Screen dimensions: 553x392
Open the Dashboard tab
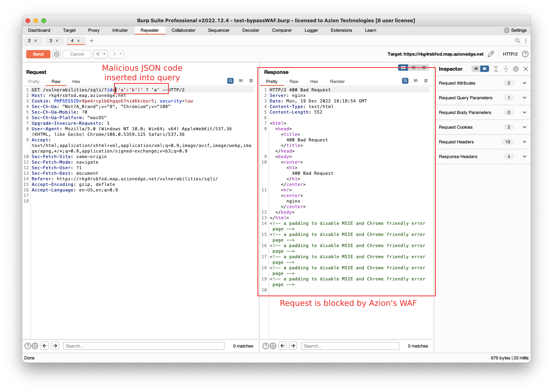click(x=39, y=30)
